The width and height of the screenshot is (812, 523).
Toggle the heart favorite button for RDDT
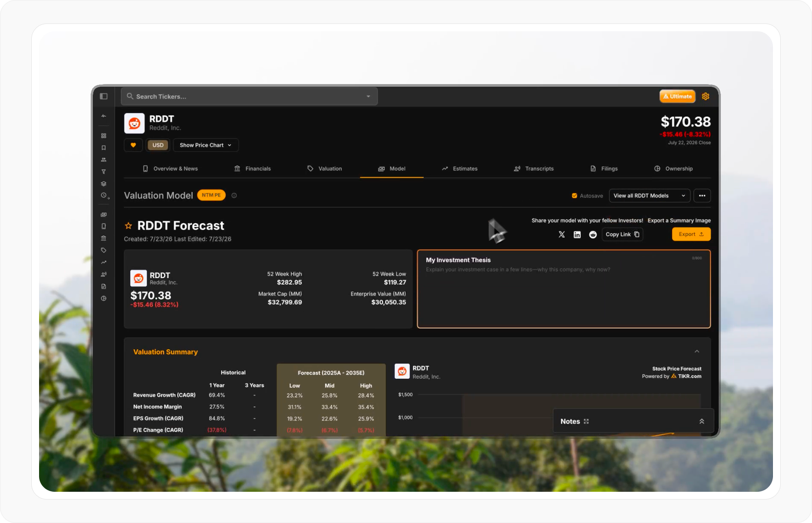coord(133,145)
